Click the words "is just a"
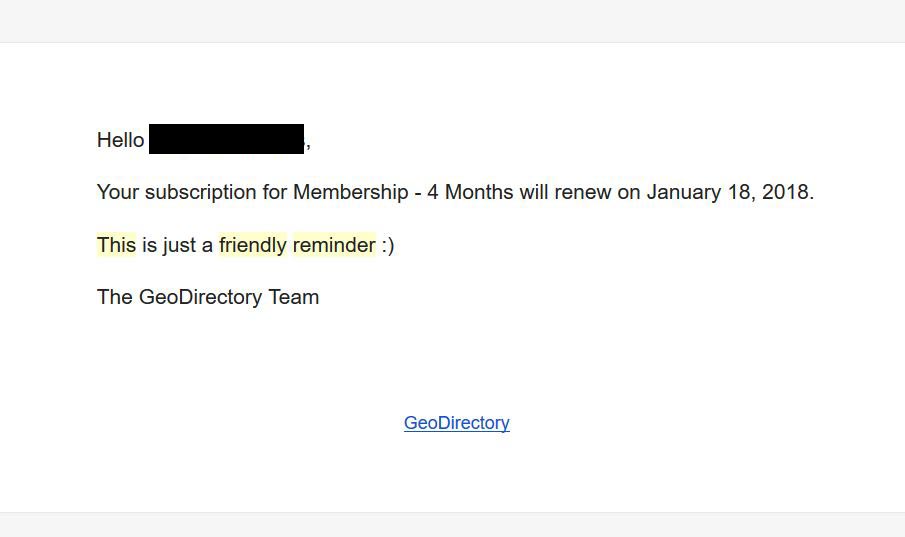The width and height of the screenshot is (905, 537). [177, 245]
